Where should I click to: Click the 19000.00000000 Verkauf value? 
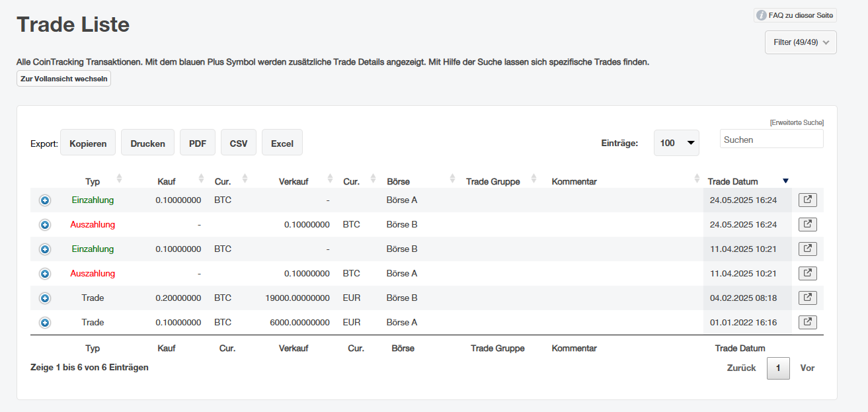click(297, 298)
